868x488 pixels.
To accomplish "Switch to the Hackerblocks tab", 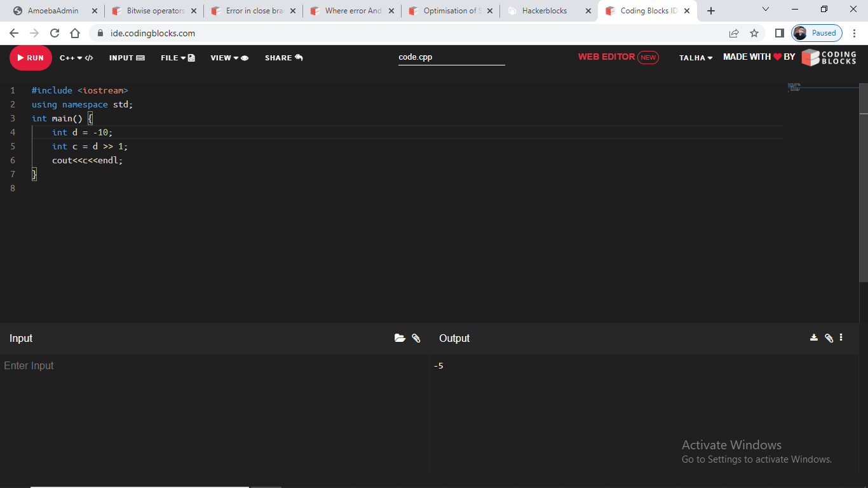I will click(543, 11).
